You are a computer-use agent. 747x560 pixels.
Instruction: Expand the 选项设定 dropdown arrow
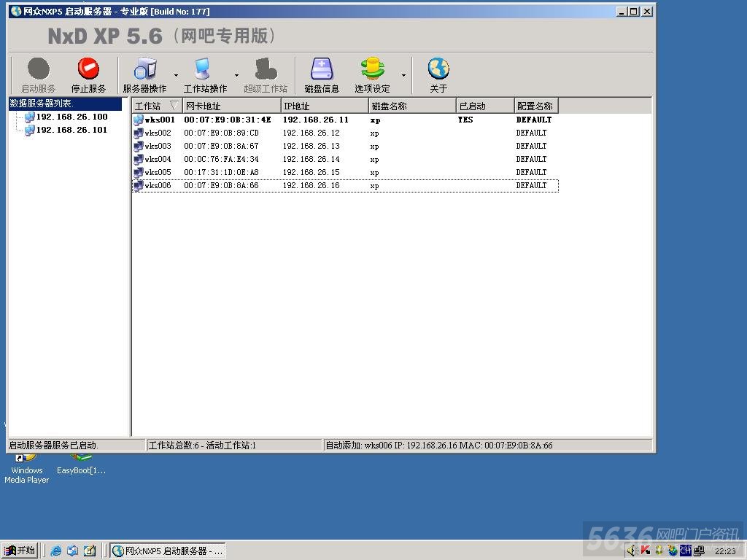(403, 75)
